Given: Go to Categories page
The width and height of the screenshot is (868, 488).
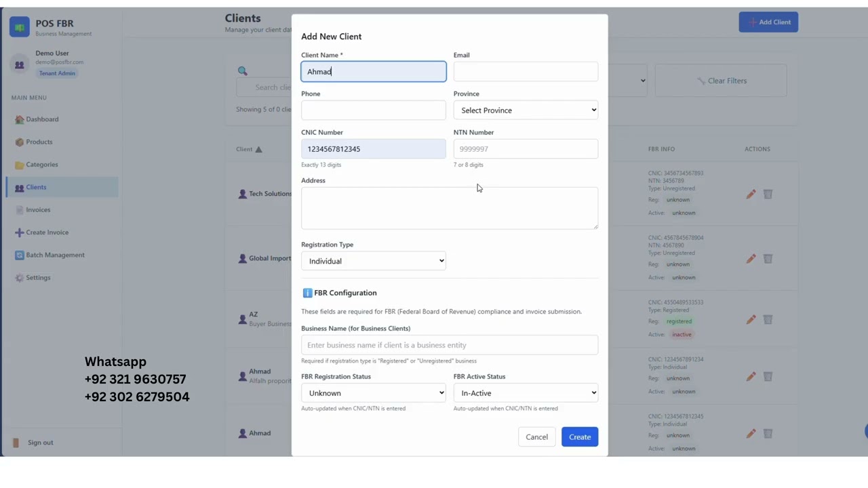Looking at the screenshot, I should tap(62, 165).
